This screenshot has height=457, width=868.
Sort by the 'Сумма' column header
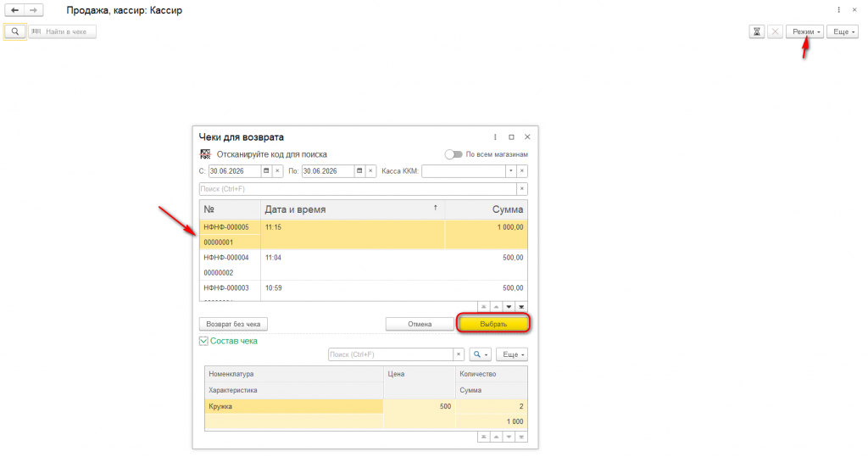(486, 209)
